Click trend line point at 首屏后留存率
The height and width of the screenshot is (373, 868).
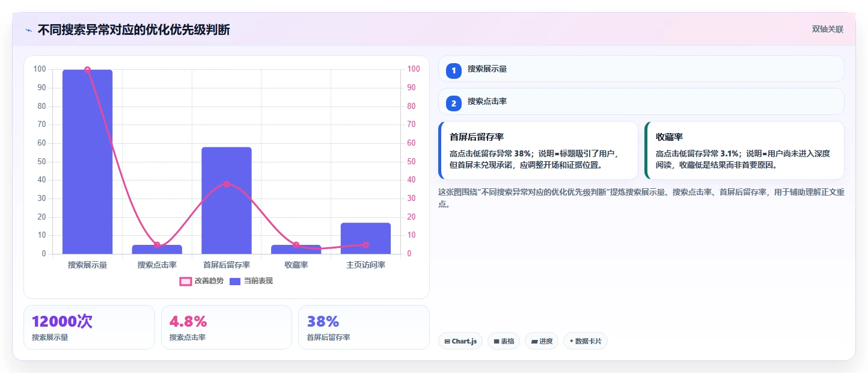click(227, 183)
